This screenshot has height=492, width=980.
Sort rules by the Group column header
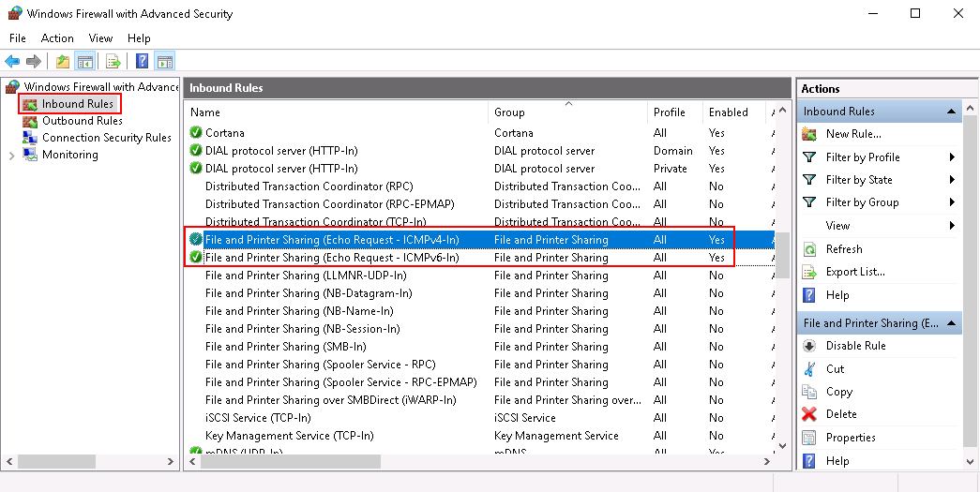(x=566, y=112)
